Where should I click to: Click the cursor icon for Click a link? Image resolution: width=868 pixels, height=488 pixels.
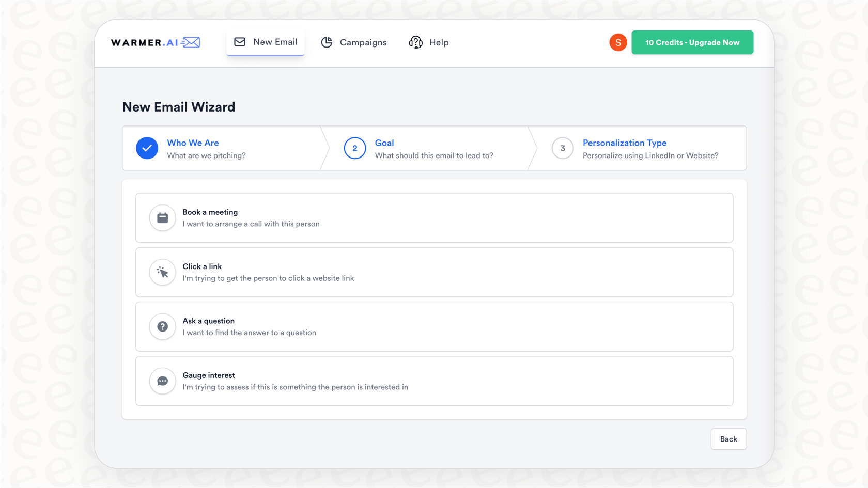162,272
